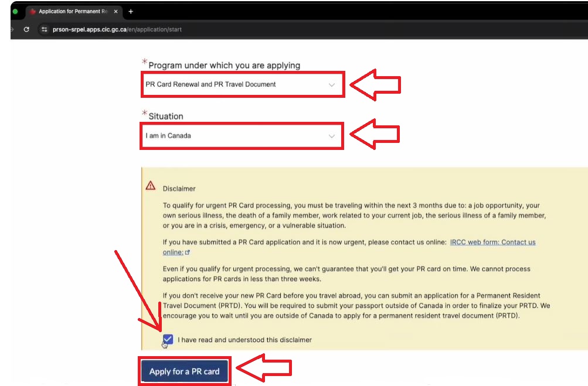Close the Application for Permanent Residence tab
This screenshot has width=588, height=386.
pos(115,12)
